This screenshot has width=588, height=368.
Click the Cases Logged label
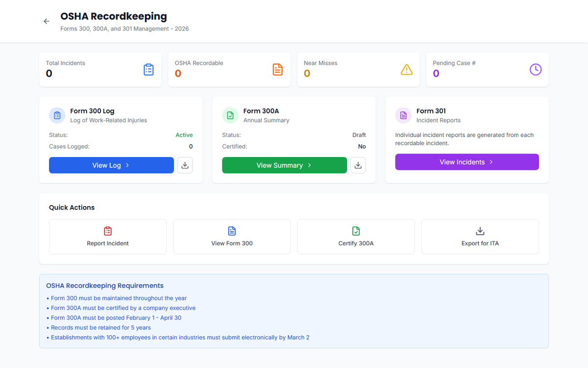click(x=69, y=146)
